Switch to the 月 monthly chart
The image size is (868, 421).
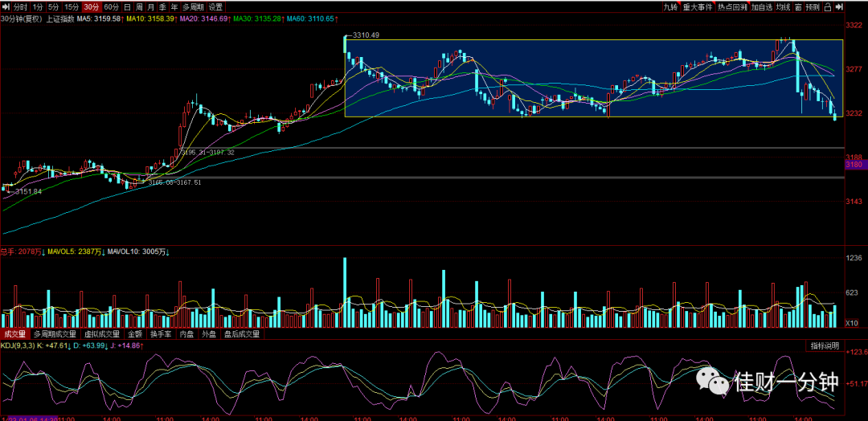click(x=150, y=7)
